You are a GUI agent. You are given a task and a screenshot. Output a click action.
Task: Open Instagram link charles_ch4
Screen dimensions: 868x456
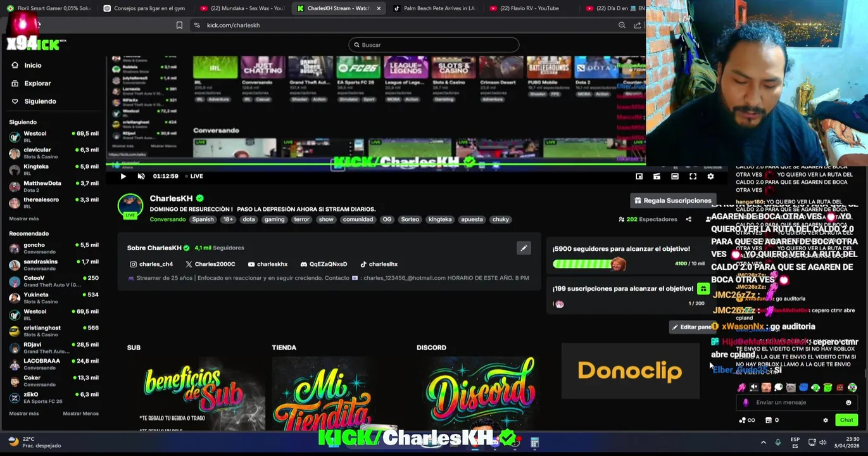pyautogui.click(x=151, y=264)
